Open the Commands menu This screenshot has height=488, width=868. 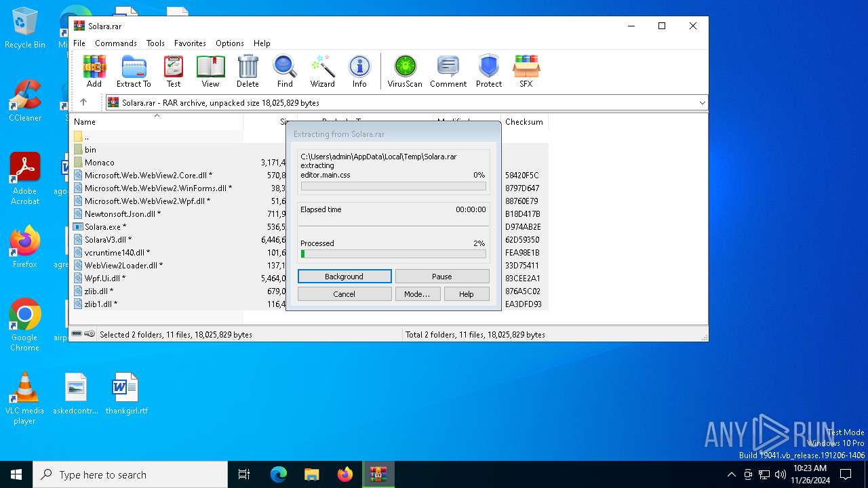pyautogui.click(x=116, y=43)
